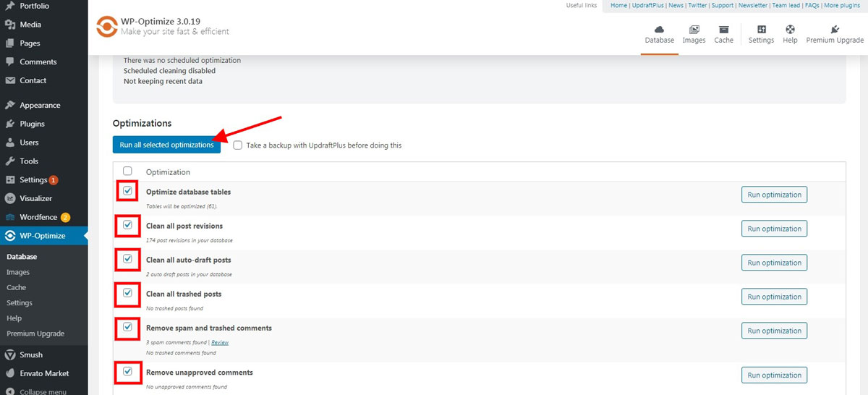Open the Smush sidebar icon
Image resolution: width=868 pixels, height=395 pixels.
click(10, 355)
